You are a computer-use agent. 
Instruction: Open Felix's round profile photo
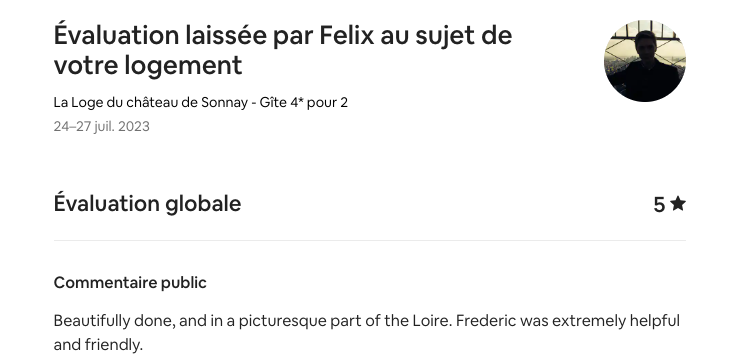click(x=645, y=61)
